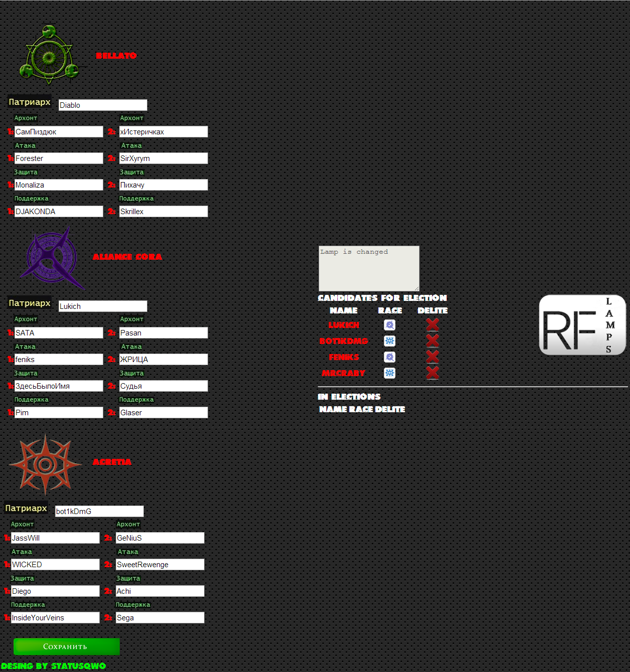Click the ЗдесьБылоИмя defense field

click(x=59, y=386)
